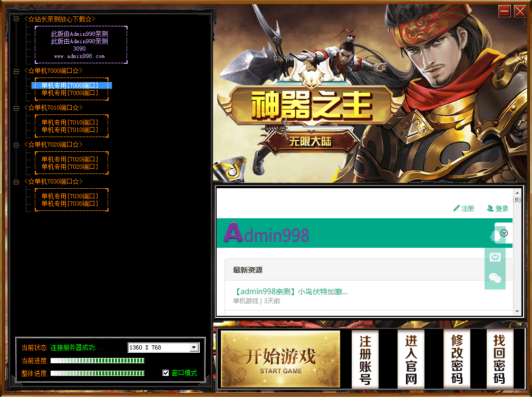Select the highlighted 单机专用[7000端口] server entry
532x397 pixels.
(72, 85)
